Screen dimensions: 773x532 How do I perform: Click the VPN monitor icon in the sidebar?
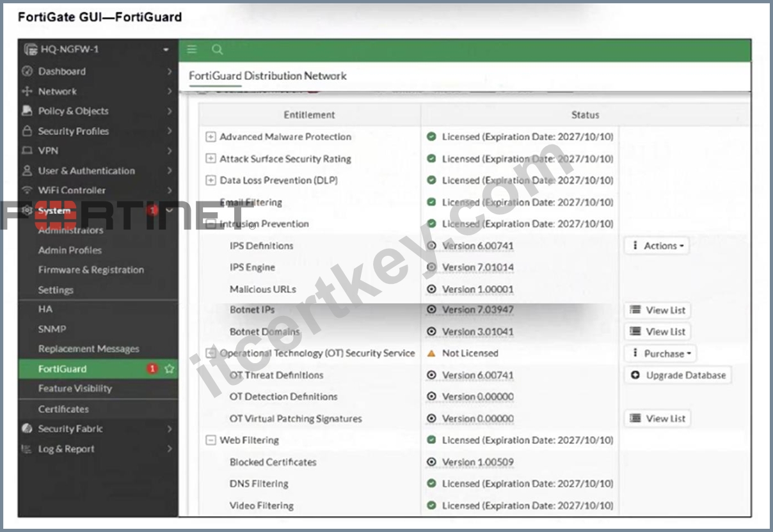[27, 151]
